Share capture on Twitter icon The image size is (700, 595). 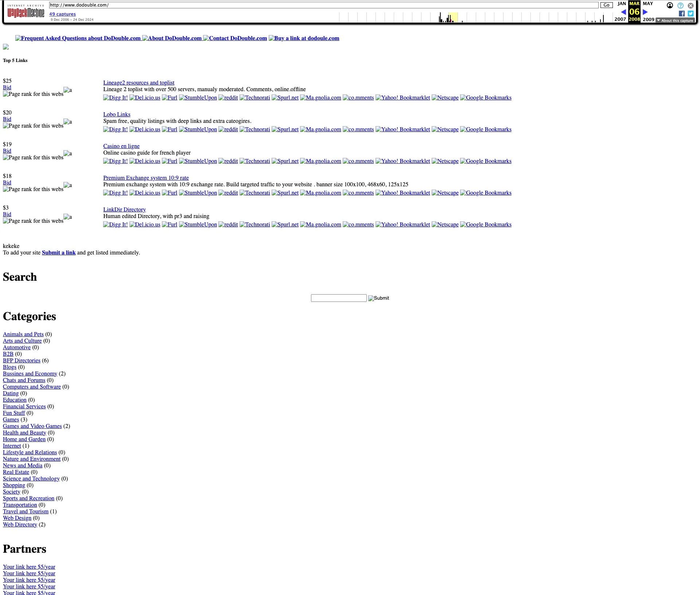[x=691, y=13]
